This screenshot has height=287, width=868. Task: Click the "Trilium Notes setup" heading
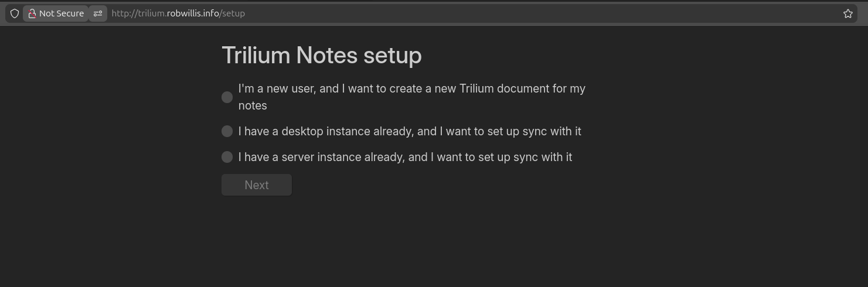[322, 55]
